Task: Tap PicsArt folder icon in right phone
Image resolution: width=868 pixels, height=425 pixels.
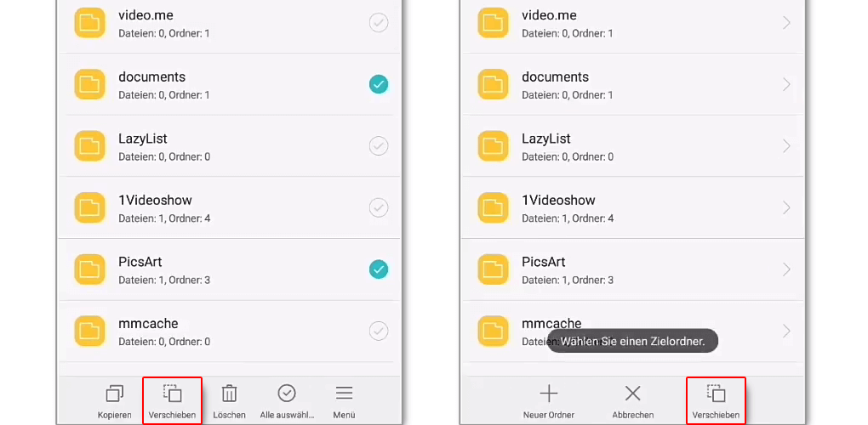Action: tap(494, 269)
